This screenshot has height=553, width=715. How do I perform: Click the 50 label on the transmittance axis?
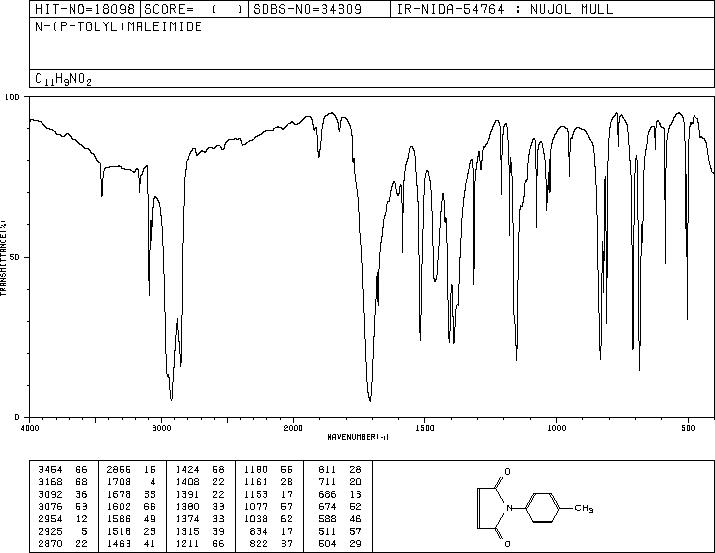click(16, 257)
